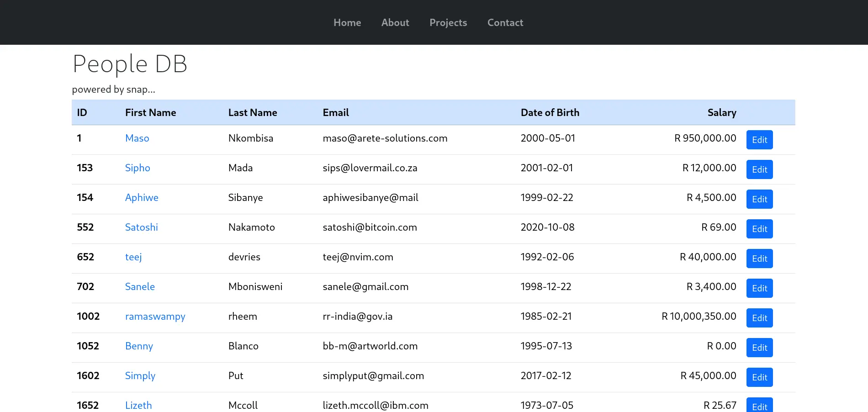Open the ramaswampy link
Viewport: 868px width, 412px height.
pyautogui.click(x=155, y=316)
